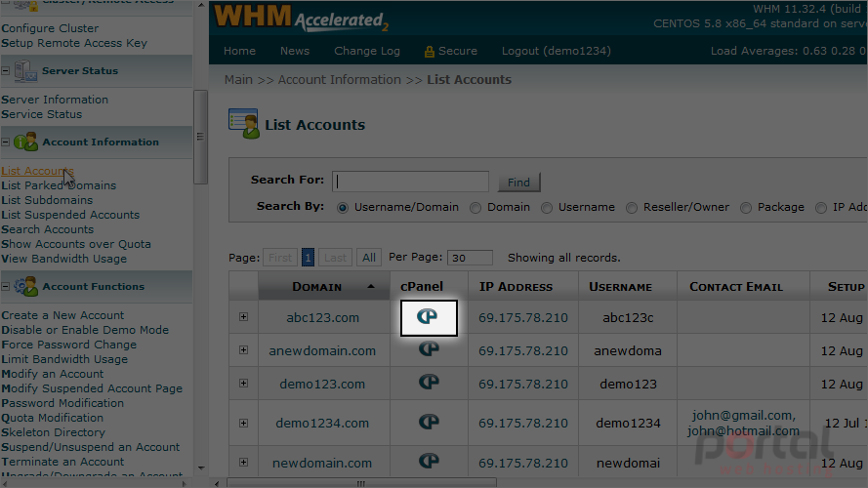Expand details row for demo123.com
Viewport: 868px width, 488px height.
click(243, 383)
